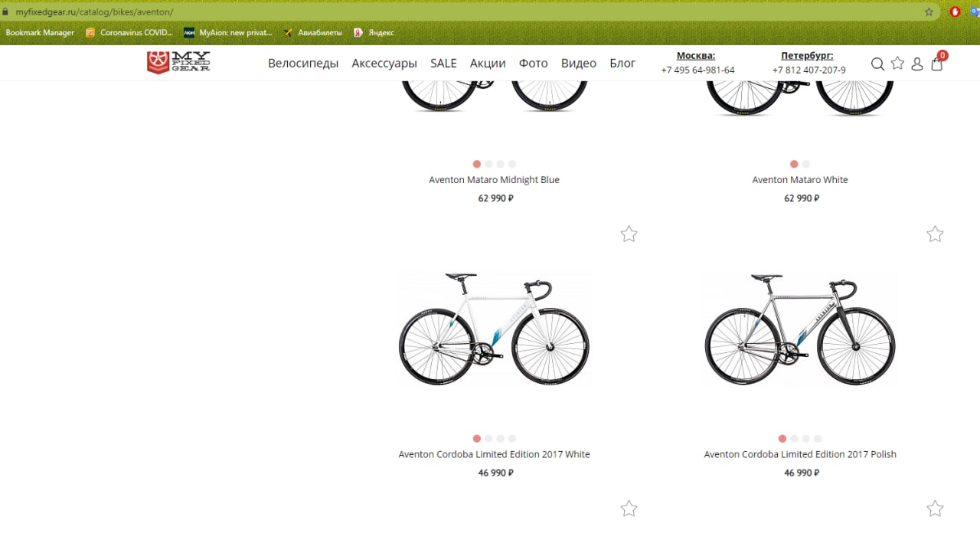The width and height of the screenshot is (980, 540).
Task: Select first image dot for Mataro Midnight Blue
Action: (477, 164)
